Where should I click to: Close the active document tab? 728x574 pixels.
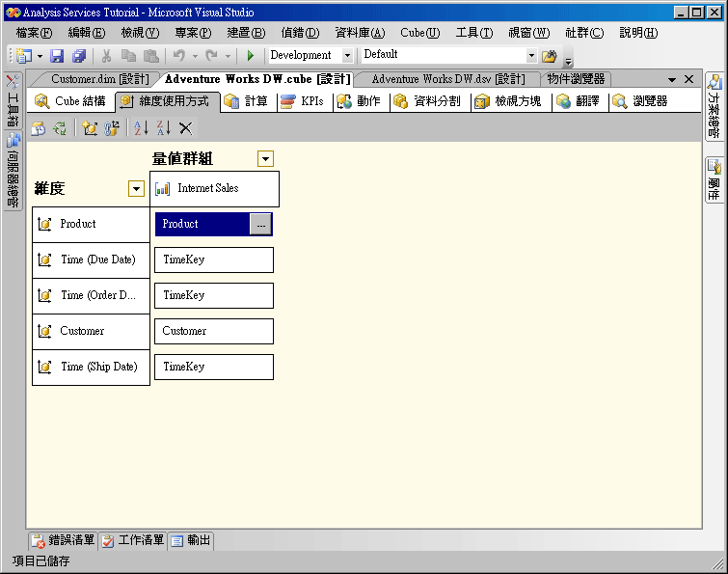689,79
